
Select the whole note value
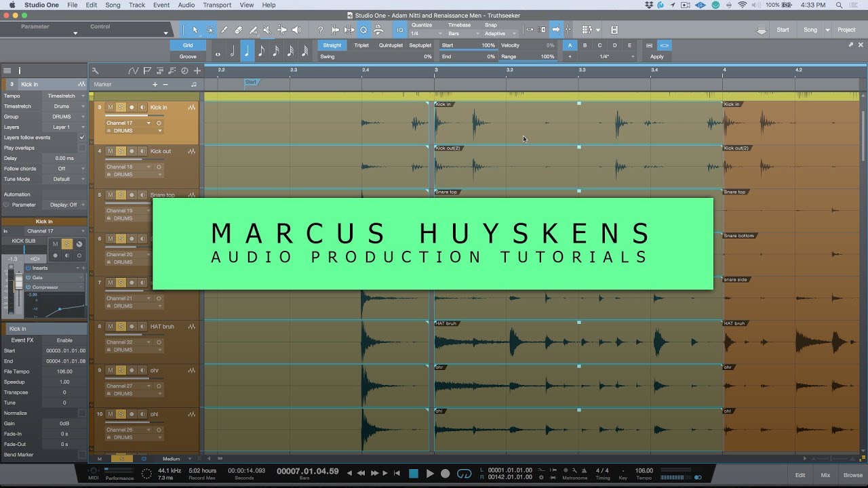coord(218,52)
